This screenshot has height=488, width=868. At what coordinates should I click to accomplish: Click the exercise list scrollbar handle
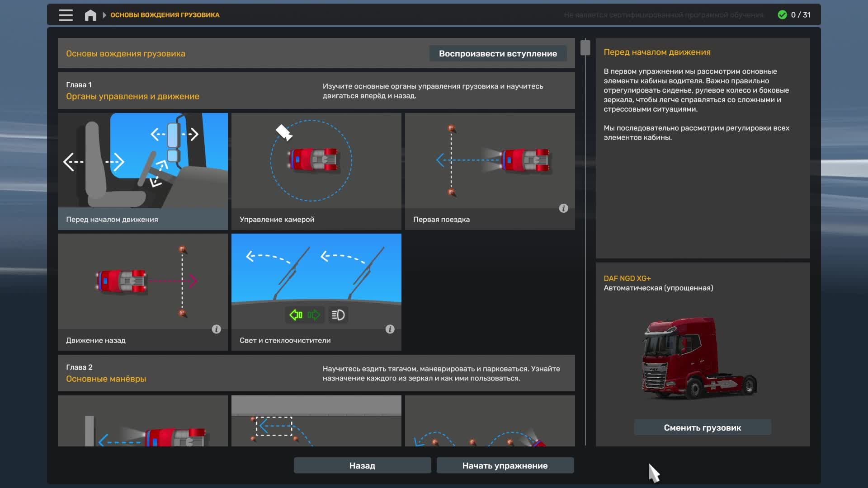coord(585,47)
